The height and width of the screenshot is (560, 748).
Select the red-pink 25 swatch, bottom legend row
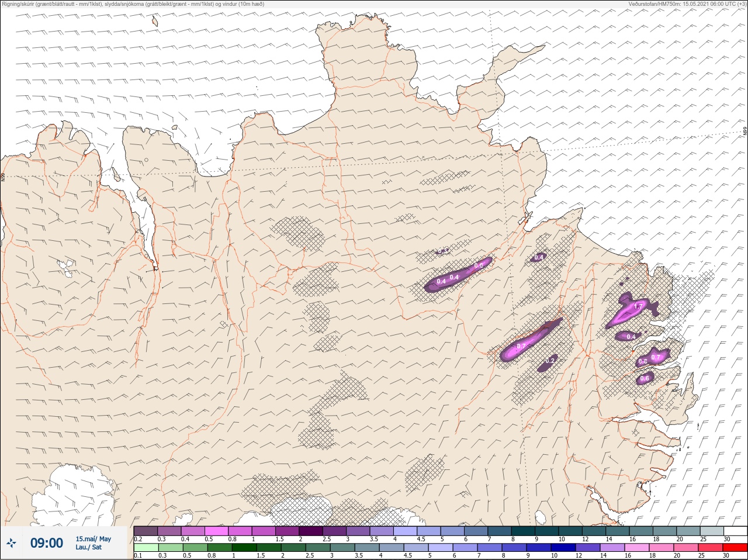711,548
